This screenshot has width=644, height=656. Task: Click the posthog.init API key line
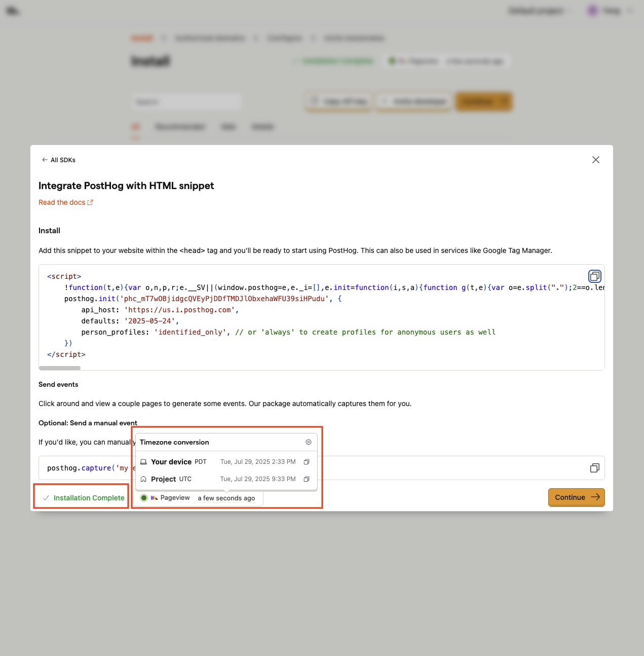(203, 299)
